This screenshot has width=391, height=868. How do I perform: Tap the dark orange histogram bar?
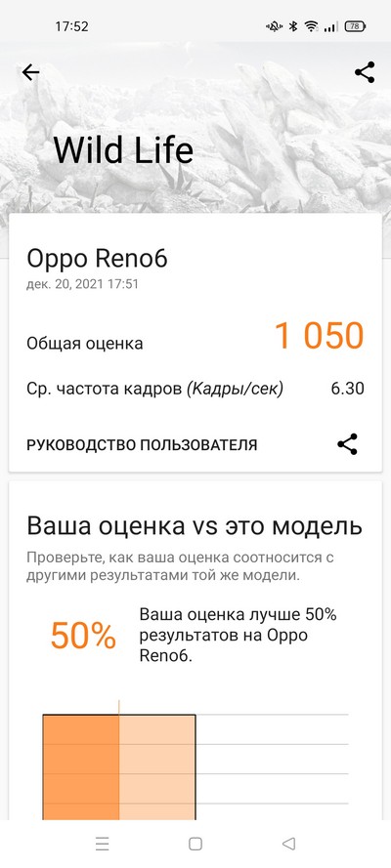click(81, 766)
